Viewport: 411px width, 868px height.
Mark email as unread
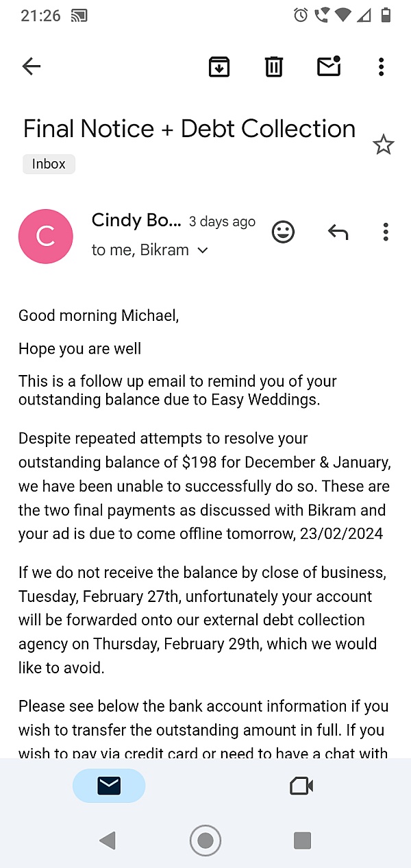[329, 67]
